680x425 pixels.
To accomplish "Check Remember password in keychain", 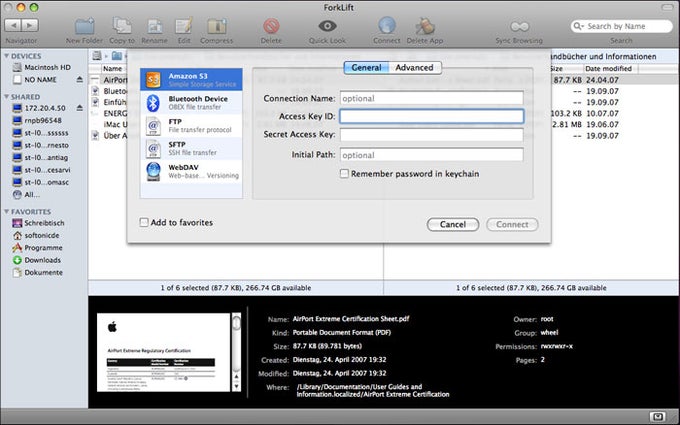I will [x=344, y=174].
